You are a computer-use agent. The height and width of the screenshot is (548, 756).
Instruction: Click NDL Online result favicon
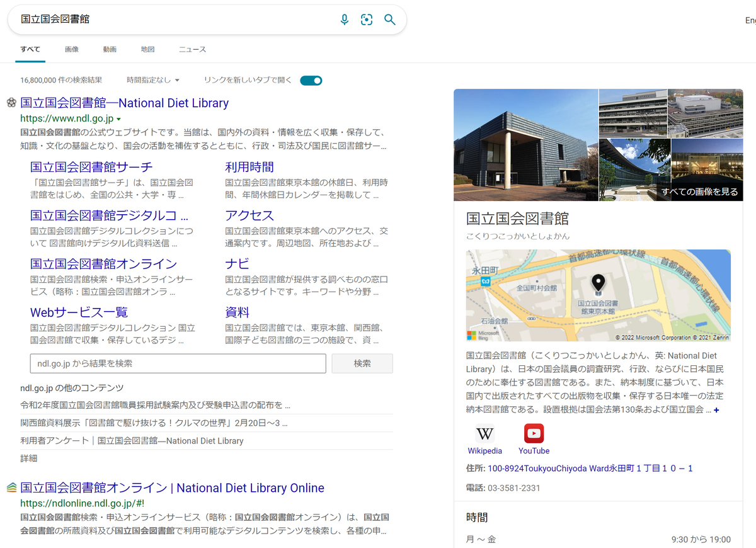pyautogui.click(x=11, y=488)
